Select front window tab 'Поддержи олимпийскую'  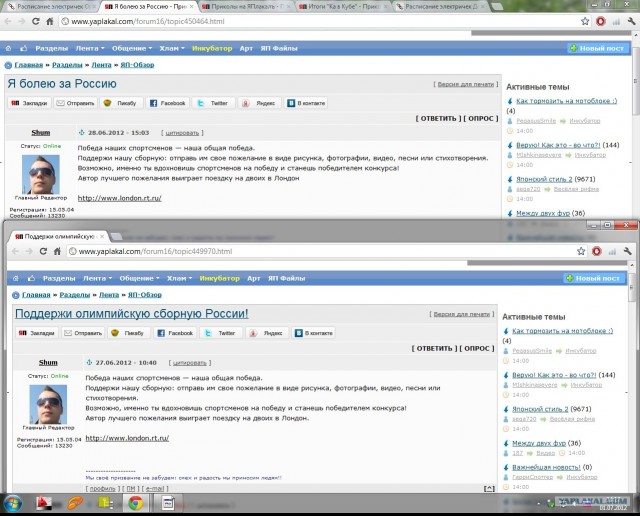57,236
